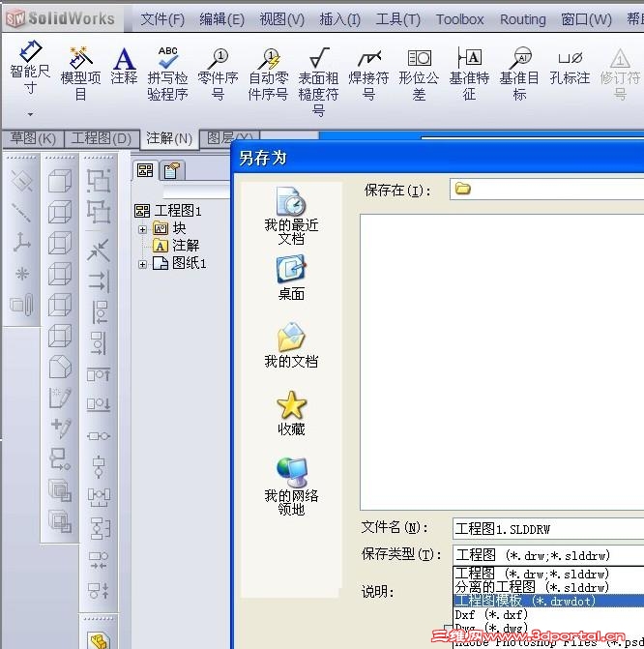This screenshot has height=649, width=644.
Task: Click the paperclip attachment icon in left toolbar
Action: point(21,305)
